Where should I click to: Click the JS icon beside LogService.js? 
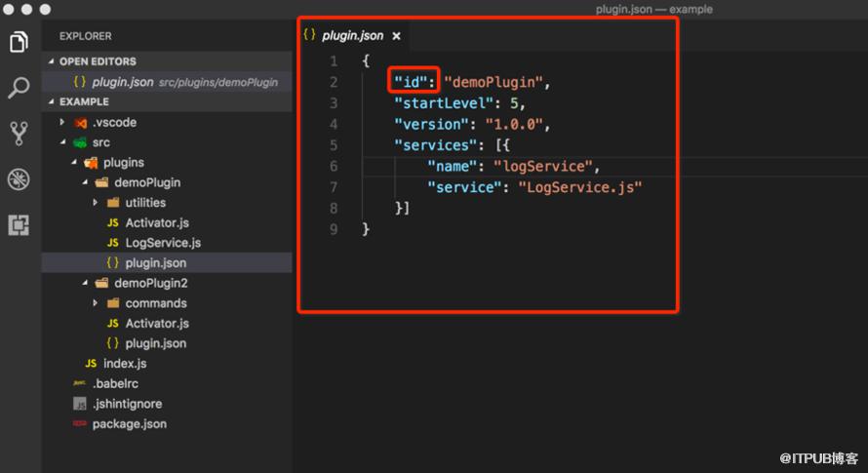[x=113, y=243]
